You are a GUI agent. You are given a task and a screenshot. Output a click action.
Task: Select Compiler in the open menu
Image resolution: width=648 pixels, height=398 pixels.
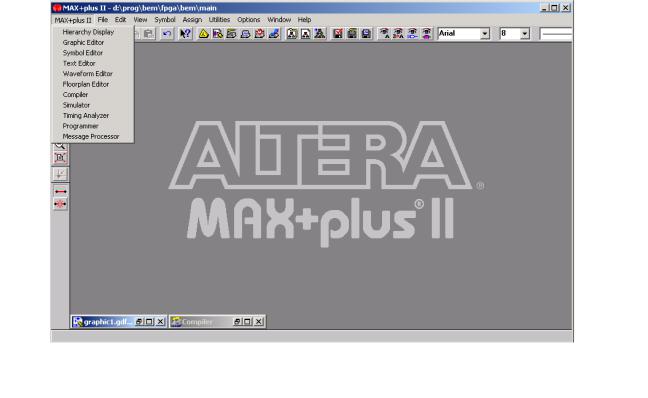coord(75,95)
